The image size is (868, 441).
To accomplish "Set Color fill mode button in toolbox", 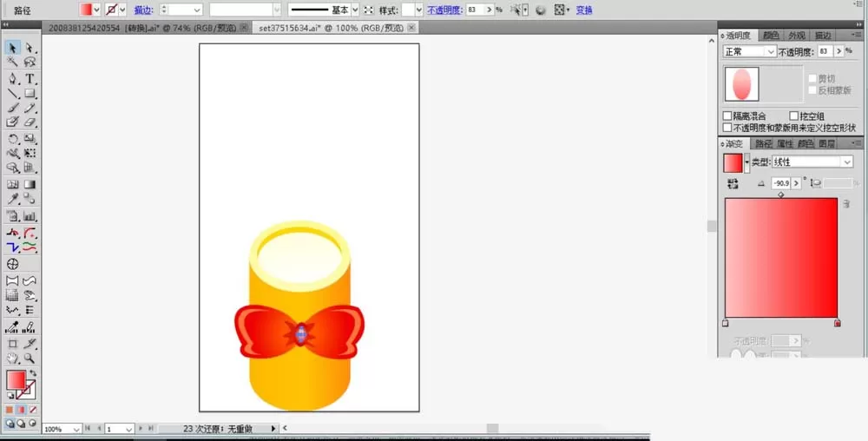I will [x=10, y=410].
